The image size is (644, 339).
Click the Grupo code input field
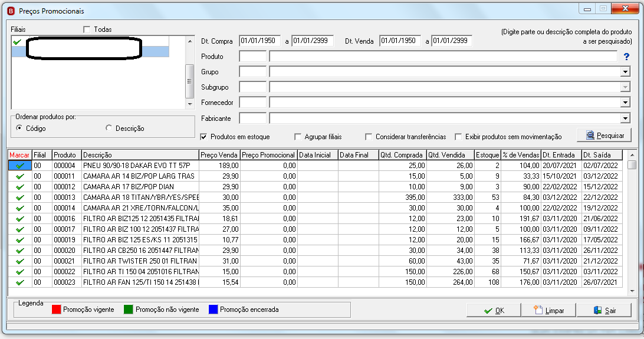click(x=252, y=72)
